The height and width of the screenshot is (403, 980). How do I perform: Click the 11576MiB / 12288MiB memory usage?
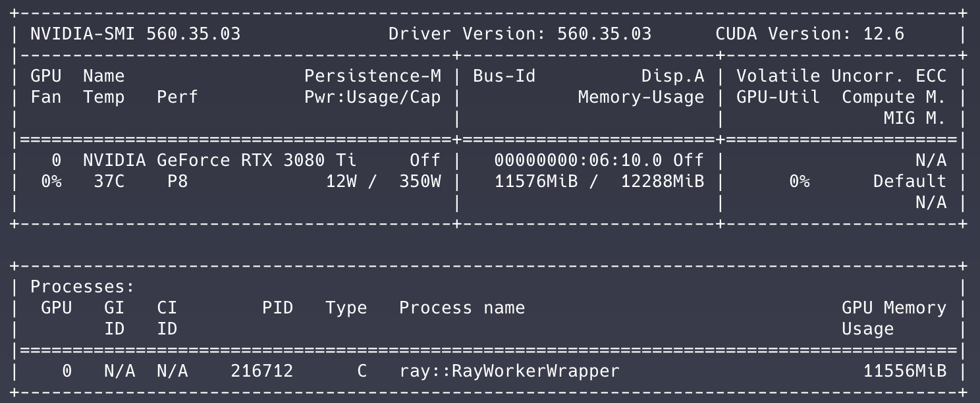[x=599, y=182]
